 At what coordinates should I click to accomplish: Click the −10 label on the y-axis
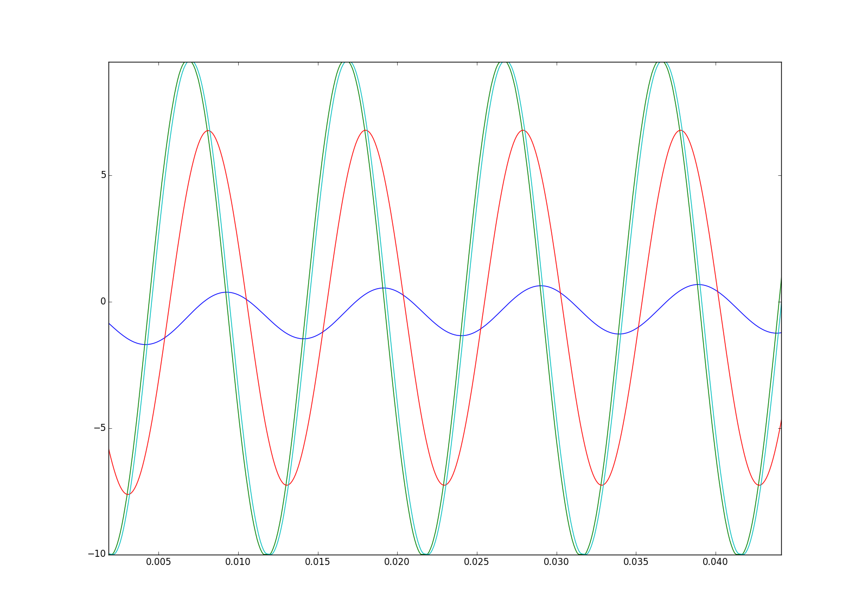96,554
